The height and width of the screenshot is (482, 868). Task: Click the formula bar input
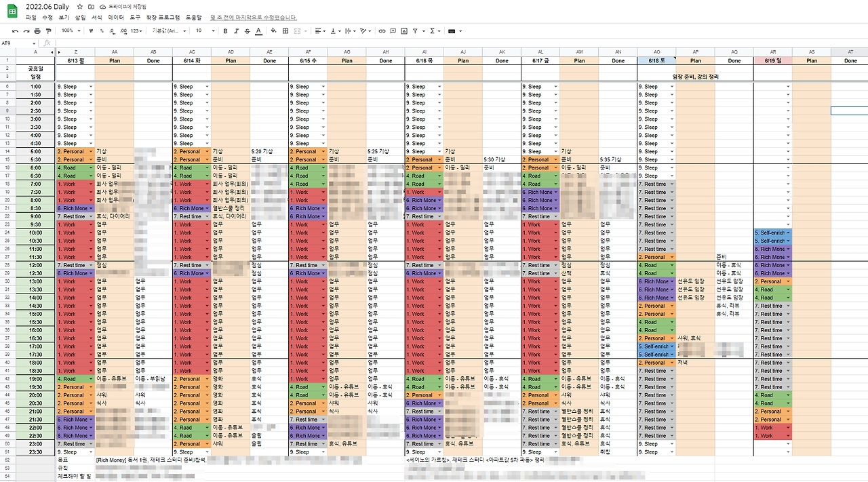click(461, 43)
